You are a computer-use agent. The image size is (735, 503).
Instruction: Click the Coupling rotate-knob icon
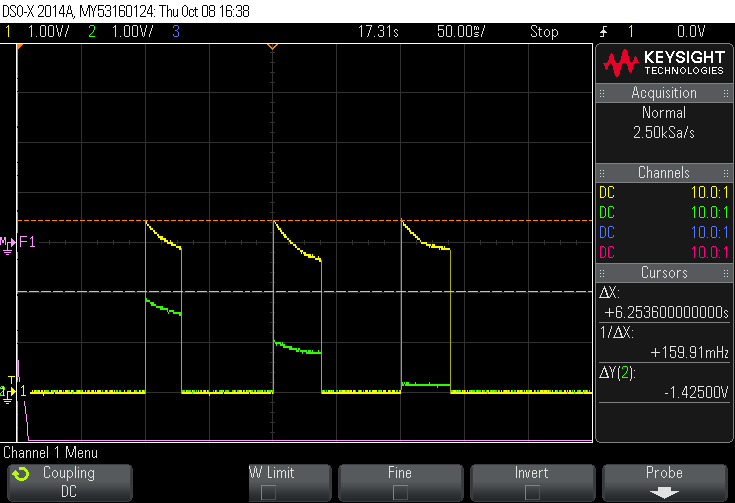21,474
